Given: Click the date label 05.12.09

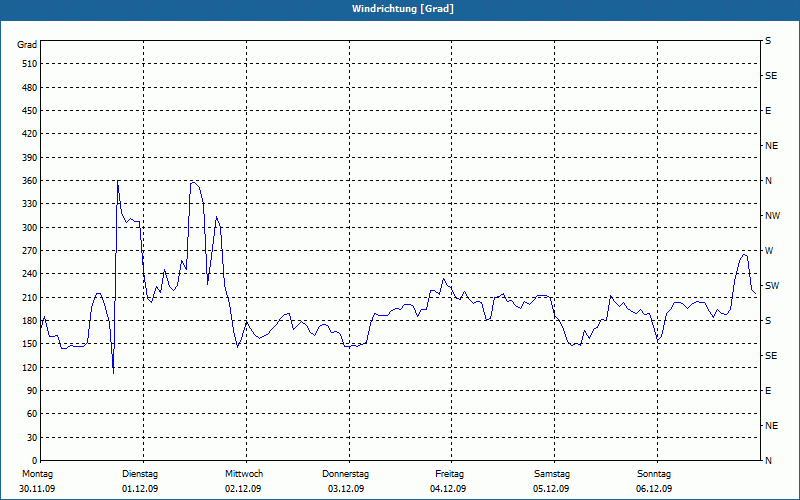Looking at the screenshot, I should tap(551, 489).
